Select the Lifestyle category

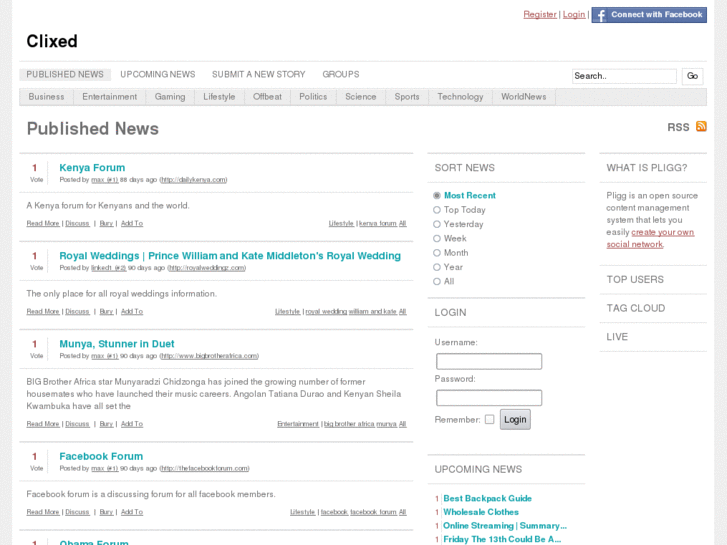[x=219, y=96]
